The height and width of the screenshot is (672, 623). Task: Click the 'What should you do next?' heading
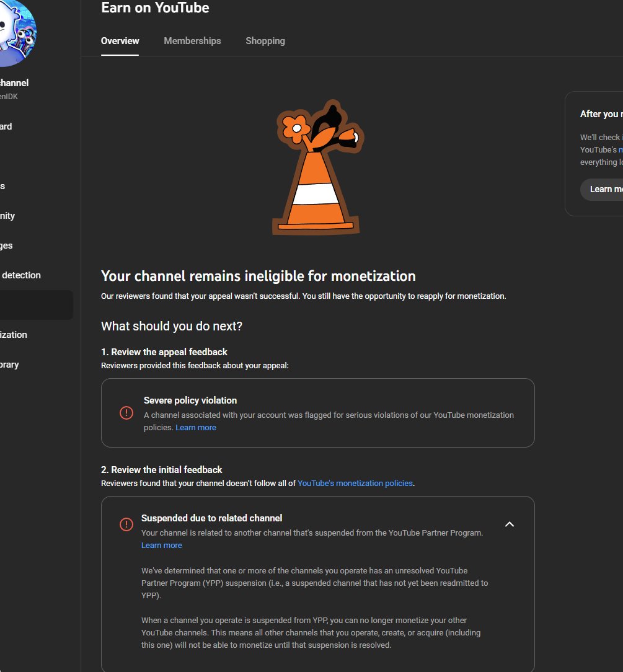click(171, 326)
